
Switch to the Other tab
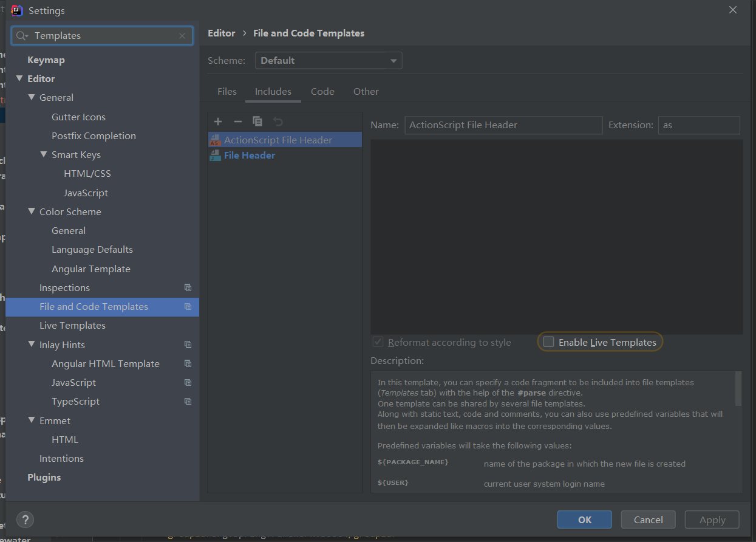[366, 92]
